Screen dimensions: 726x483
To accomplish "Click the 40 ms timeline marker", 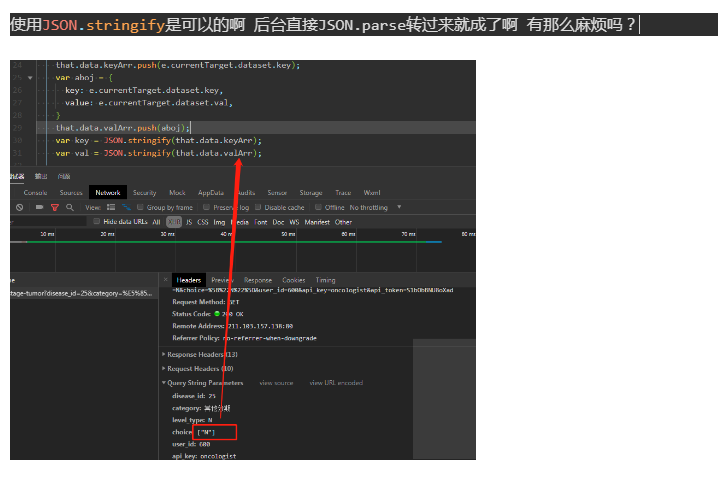I will (226, 234).
